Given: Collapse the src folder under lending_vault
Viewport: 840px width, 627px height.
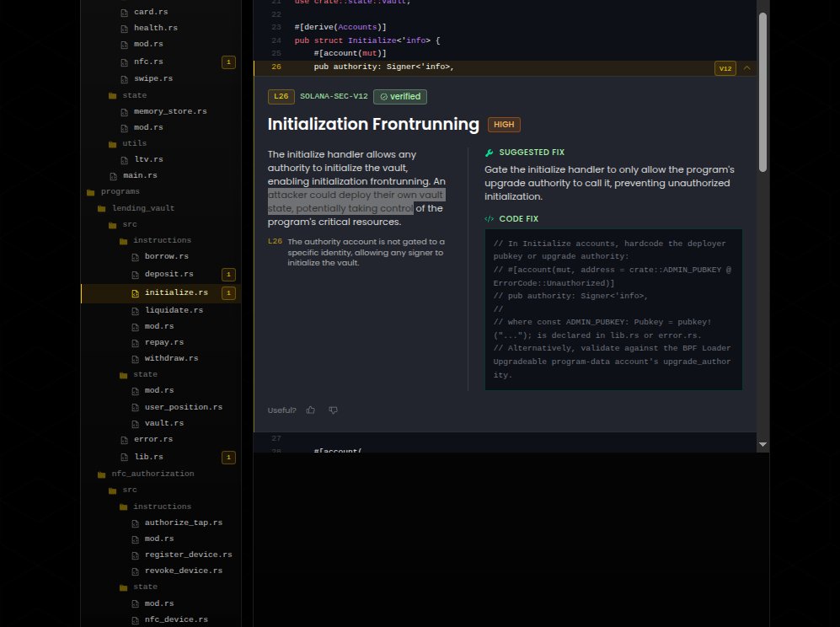Looking at the screenshot, I should (130, 224).
